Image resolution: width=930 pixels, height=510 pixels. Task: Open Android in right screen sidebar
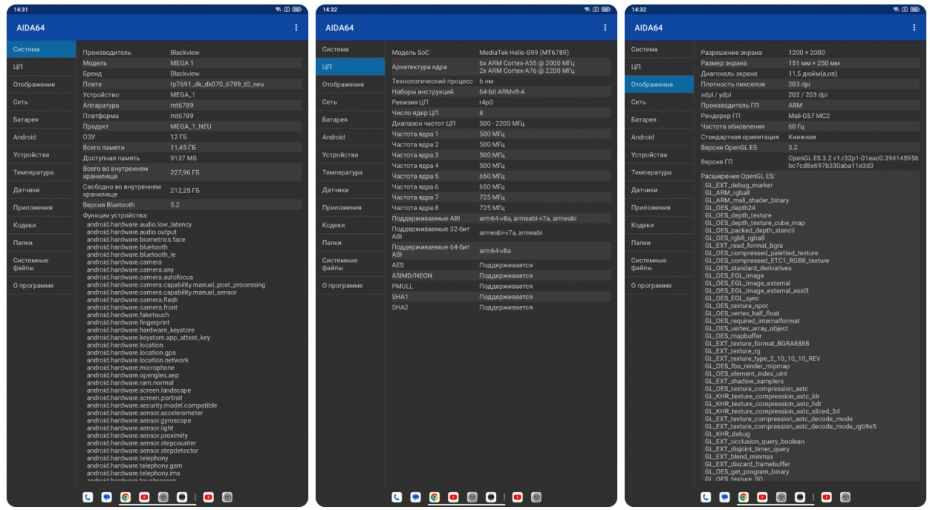[660, 137]
